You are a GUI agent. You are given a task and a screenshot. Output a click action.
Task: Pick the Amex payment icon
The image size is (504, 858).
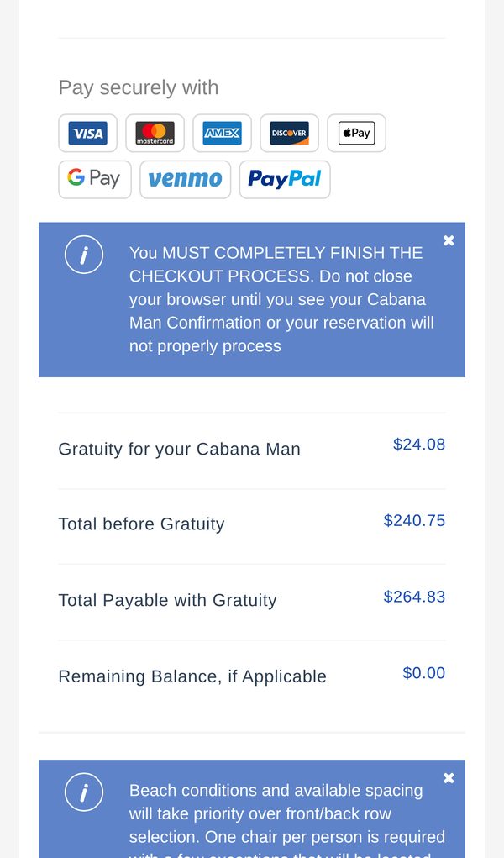222,133
